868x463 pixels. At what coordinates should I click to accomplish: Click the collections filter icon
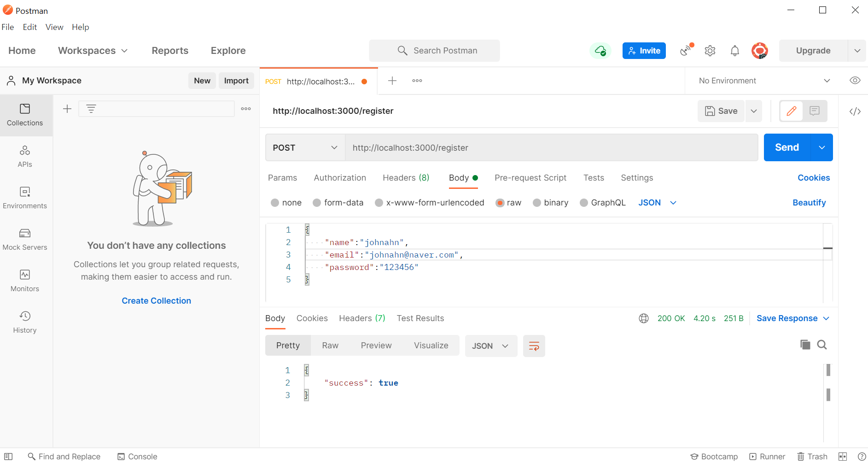tap(91, 109)
